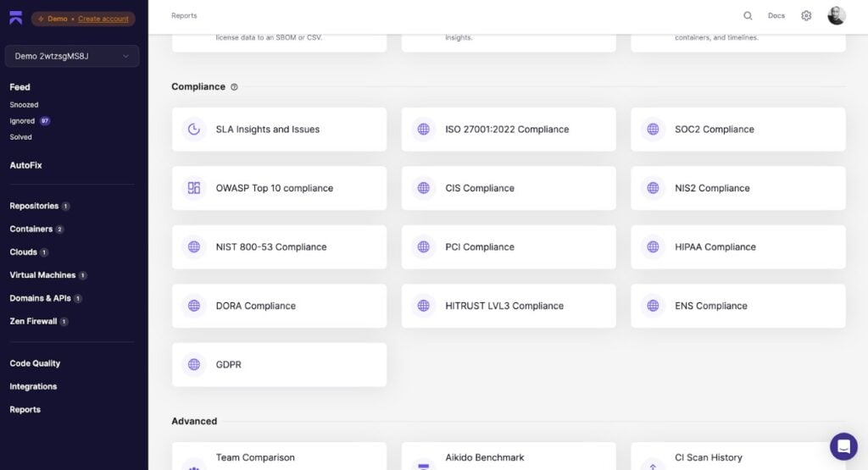Open Integrations in sidebar
Screen dimensions: 868x470
tap(33, 386)
